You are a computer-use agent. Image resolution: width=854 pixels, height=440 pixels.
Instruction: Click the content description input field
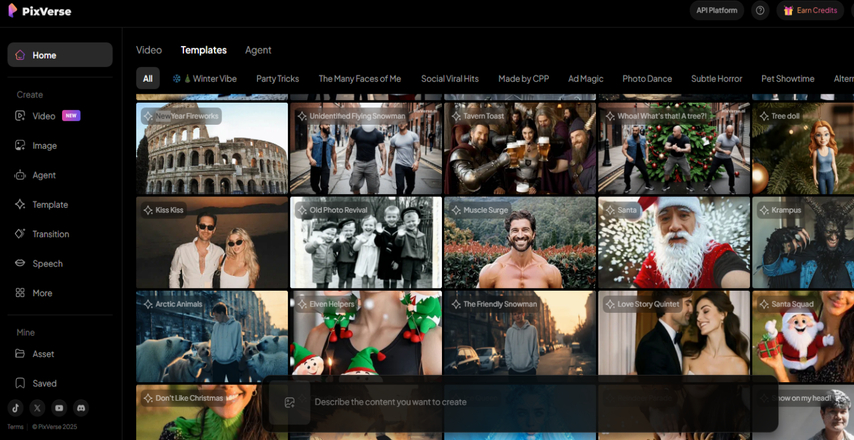point(520,402)
